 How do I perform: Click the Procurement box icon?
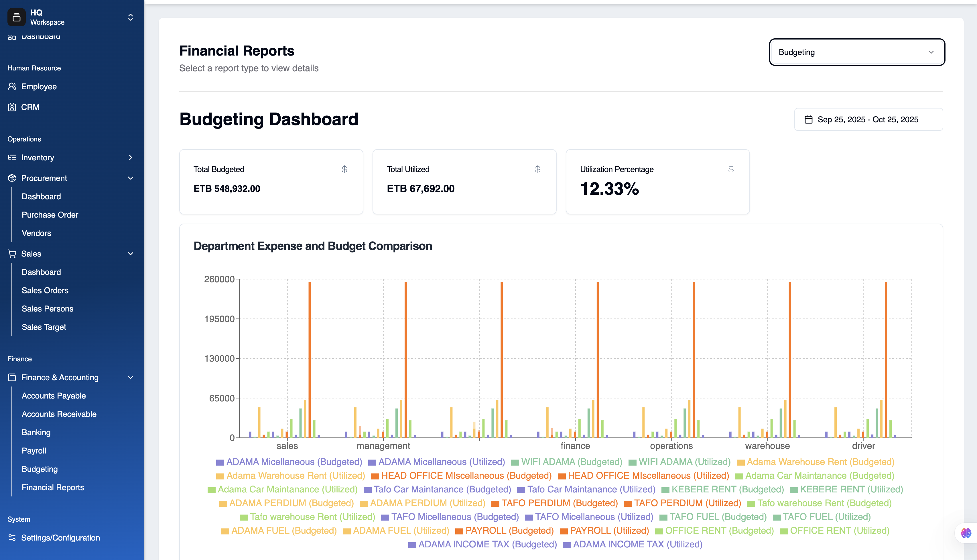12,178
